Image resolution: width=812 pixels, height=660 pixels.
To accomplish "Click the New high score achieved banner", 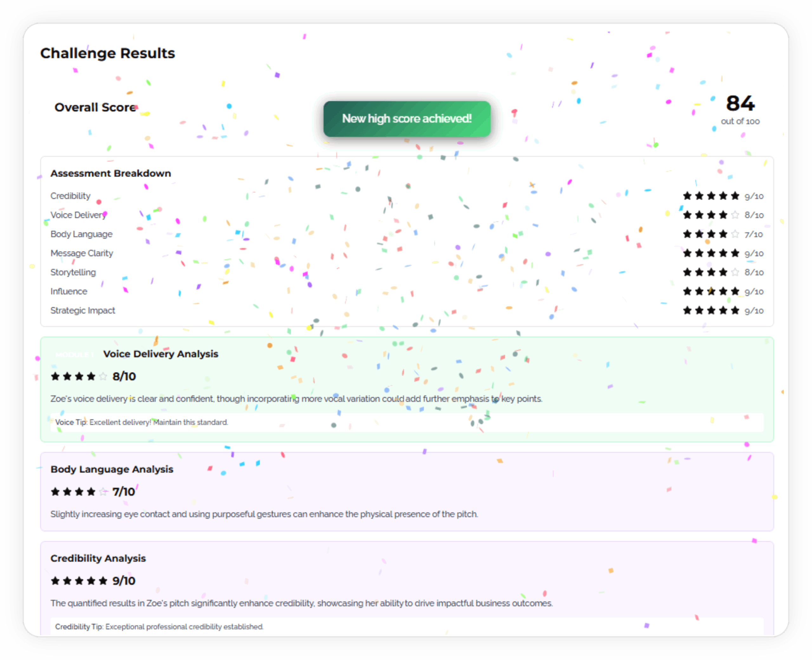I will pyautogui.click(x=407, y=119).
